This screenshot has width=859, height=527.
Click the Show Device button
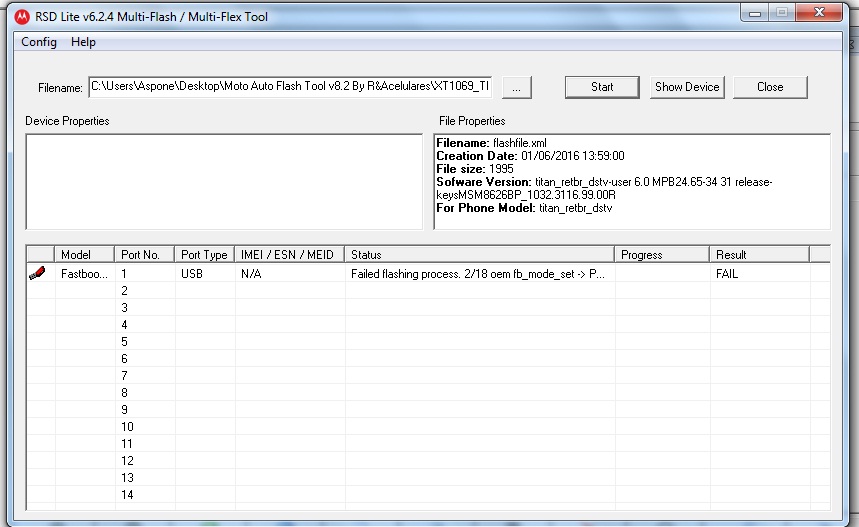tap(687, 87)
